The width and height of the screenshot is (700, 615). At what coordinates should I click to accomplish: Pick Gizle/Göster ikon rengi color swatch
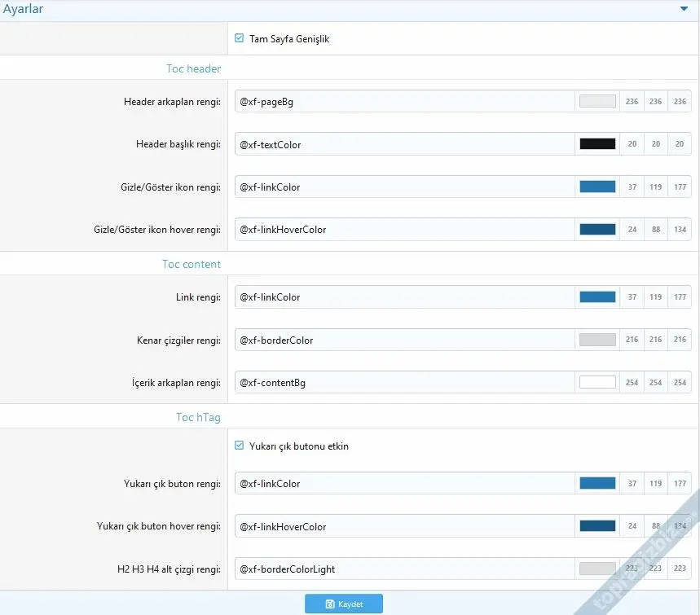(x=597, y=187)
